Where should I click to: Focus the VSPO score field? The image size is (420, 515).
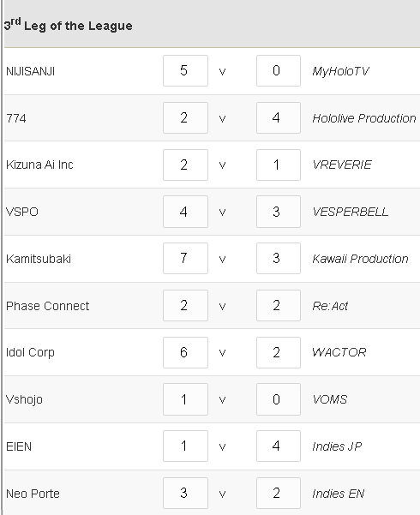click(185, 212)
